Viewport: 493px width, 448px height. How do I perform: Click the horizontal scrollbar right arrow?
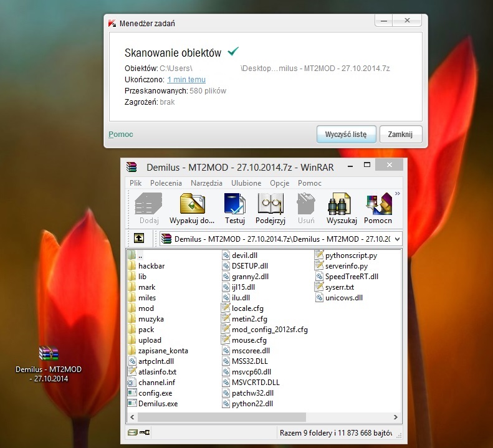pos(396,417)
